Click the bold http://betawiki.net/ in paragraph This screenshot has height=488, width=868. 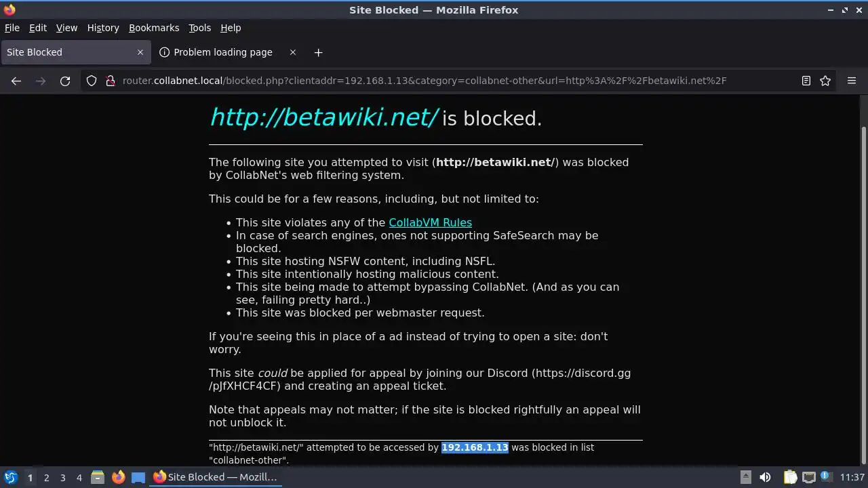[496, 162]
